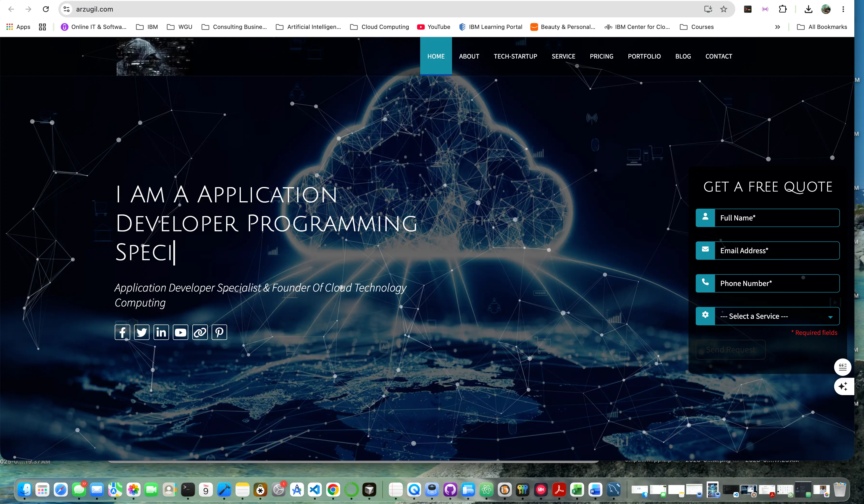Click the chain link social icon
The image size is (864, 504).
(200, 332)
